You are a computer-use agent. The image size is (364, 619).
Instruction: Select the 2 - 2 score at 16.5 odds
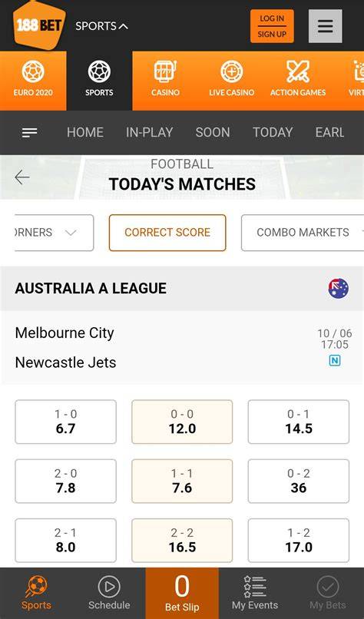[182, 541]
